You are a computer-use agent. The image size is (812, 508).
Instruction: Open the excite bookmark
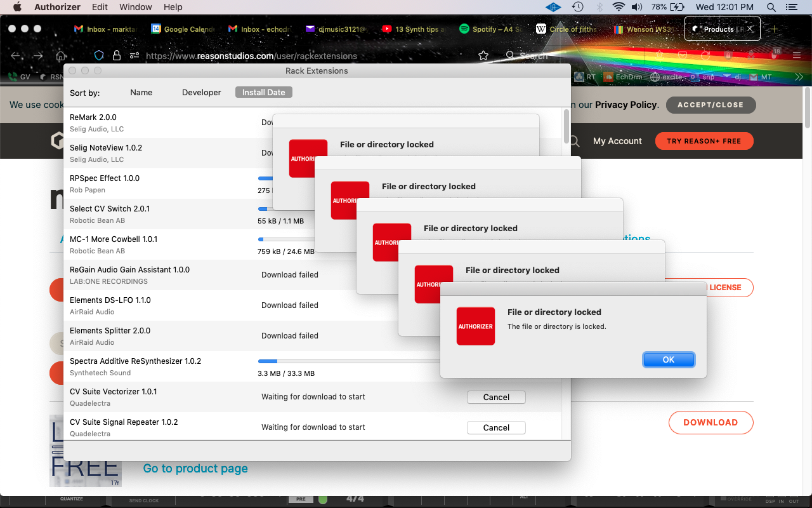pos(666,77)
